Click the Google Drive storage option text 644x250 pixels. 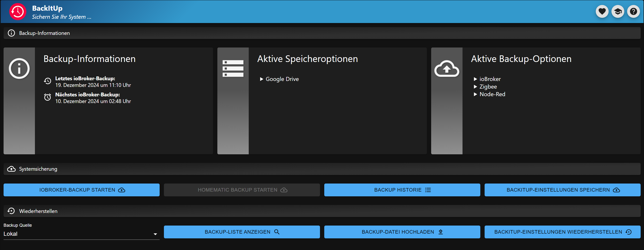(282, 79)
